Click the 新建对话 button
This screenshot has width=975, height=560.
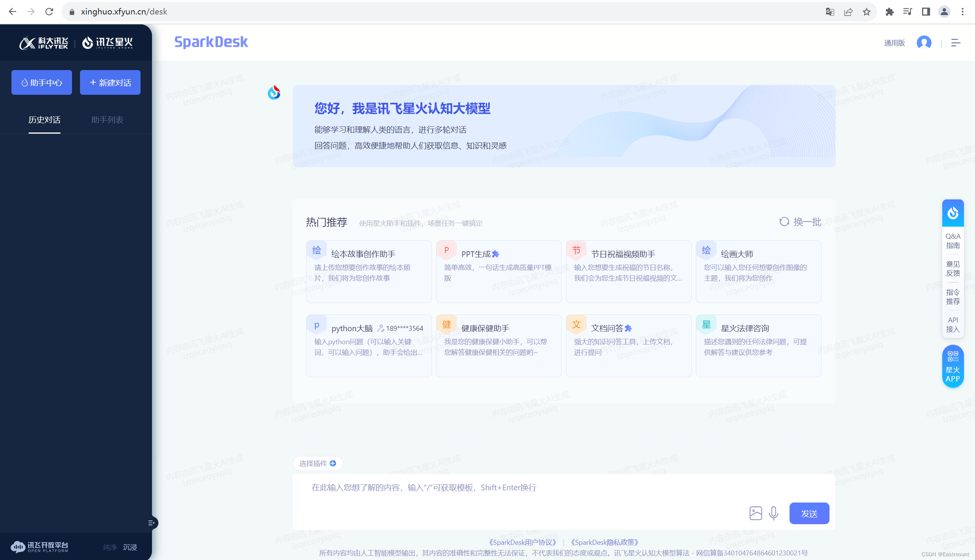pyautogui.click(x=110, y=82)
